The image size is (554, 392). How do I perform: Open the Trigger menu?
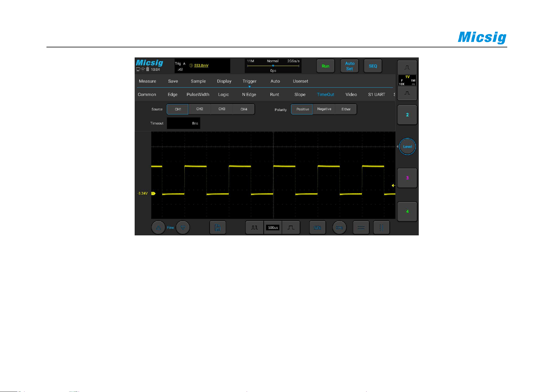(249, 81)
